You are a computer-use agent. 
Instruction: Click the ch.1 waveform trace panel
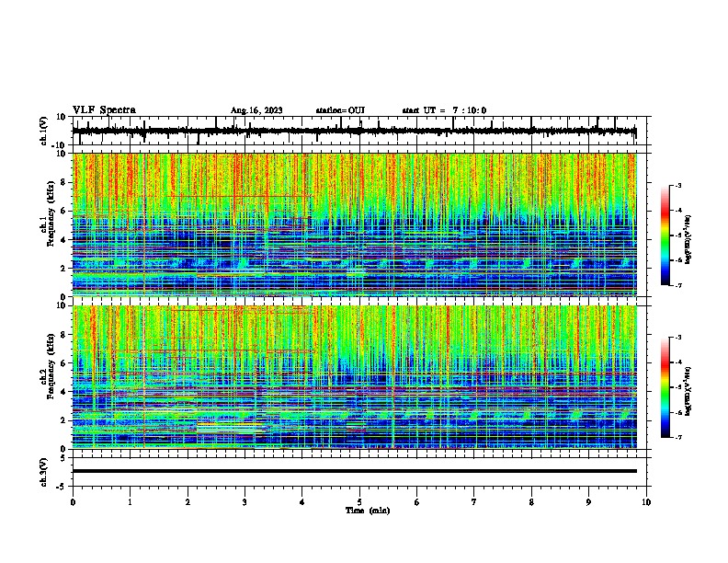coord(358,131)
